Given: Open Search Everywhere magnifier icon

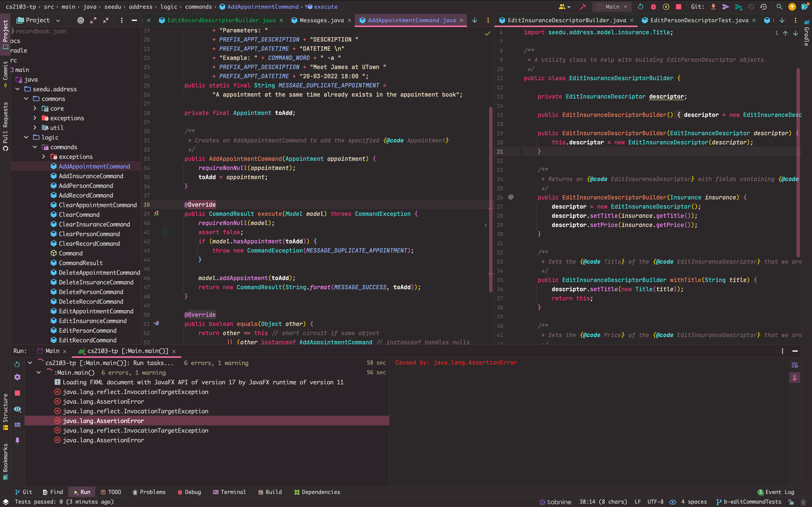Looking at the screenshot, I should tap(779, 7).
